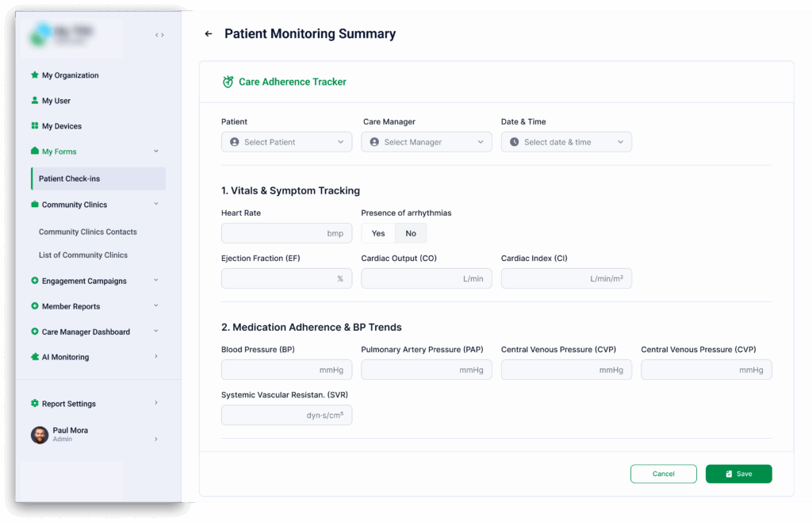The image size is (812, 522).
Task: Select the My Forms folder icon
Action: [x=33, y=151]
